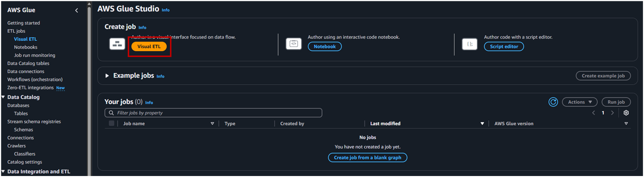
Task: Click the Type column header
Action: pos(230,123)
